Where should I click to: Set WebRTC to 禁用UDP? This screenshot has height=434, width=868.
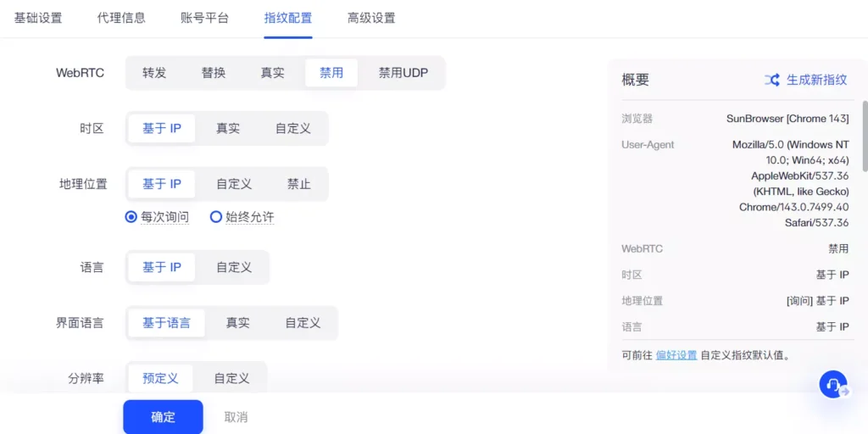point(403,73)
